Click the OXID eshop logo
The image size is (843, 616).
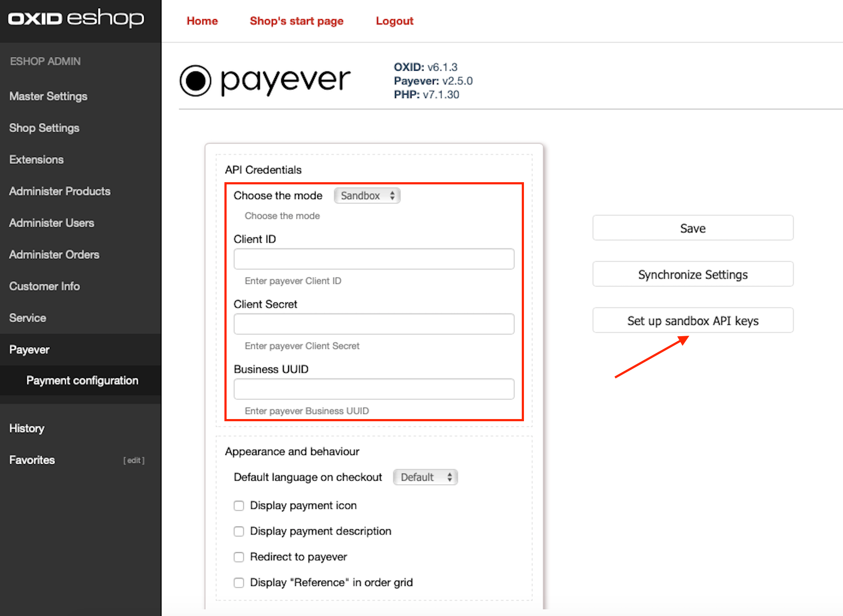(76, 18)
